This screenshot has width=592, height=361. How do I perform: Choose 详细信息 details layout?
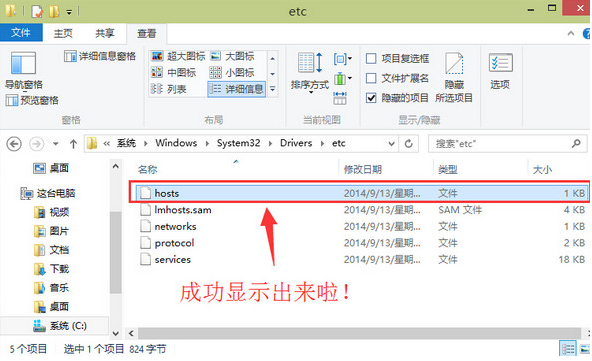[237, 89]
